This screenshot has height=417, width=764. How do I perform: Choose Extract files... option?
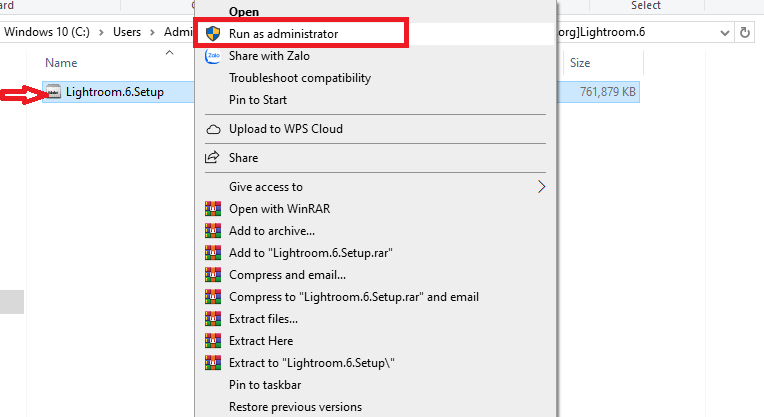click(x=263, y=319)
